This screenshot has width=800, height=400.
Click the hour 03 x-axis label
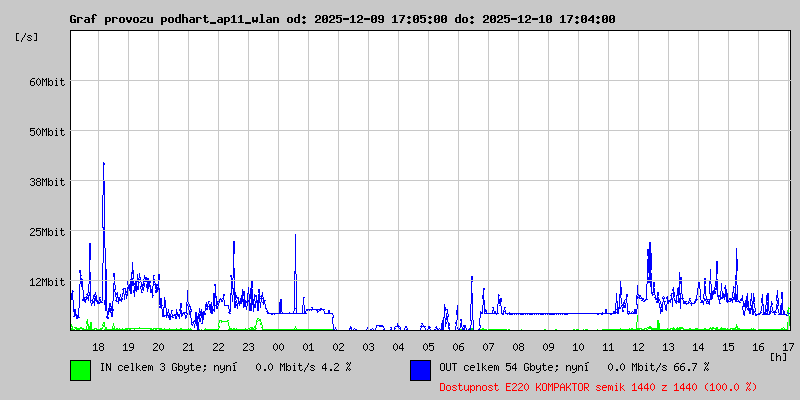[368, 347]
